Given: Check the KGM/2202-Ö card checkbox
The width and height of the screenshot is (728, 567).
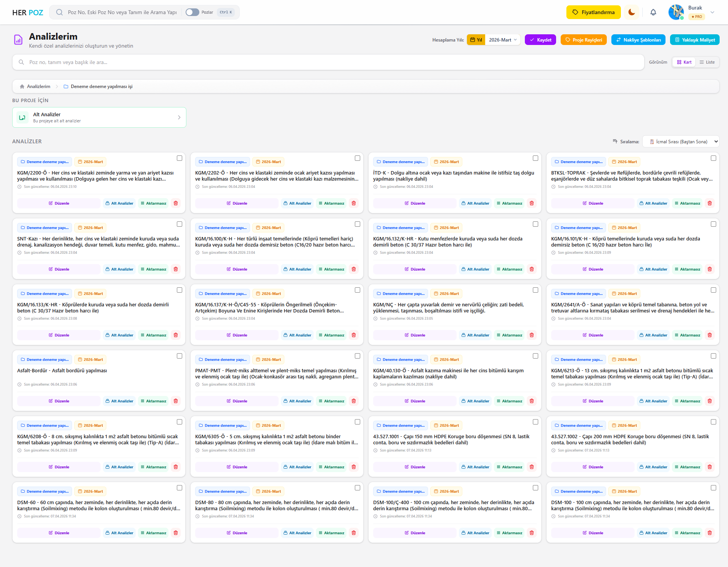Looking at the screenshot, I should (x=358, y=158).
